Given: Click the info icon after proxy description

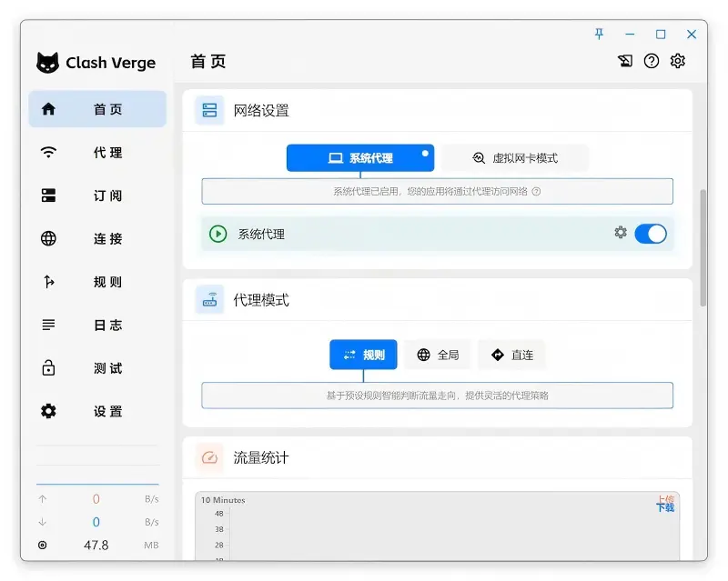Looking at the screenshot, I should click(536, 191).
